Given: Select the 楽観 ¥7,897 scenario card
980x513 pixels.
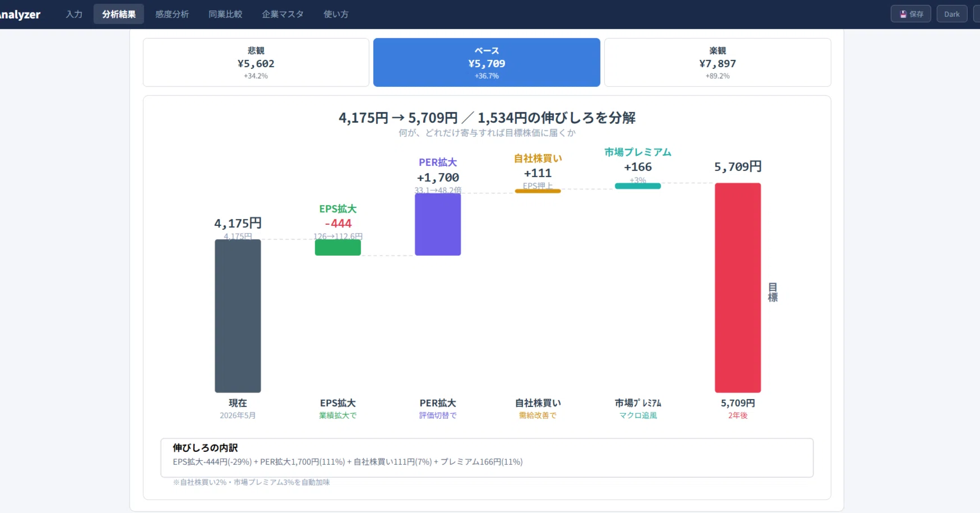Looking at the screenshot, I should pos(718,62).
